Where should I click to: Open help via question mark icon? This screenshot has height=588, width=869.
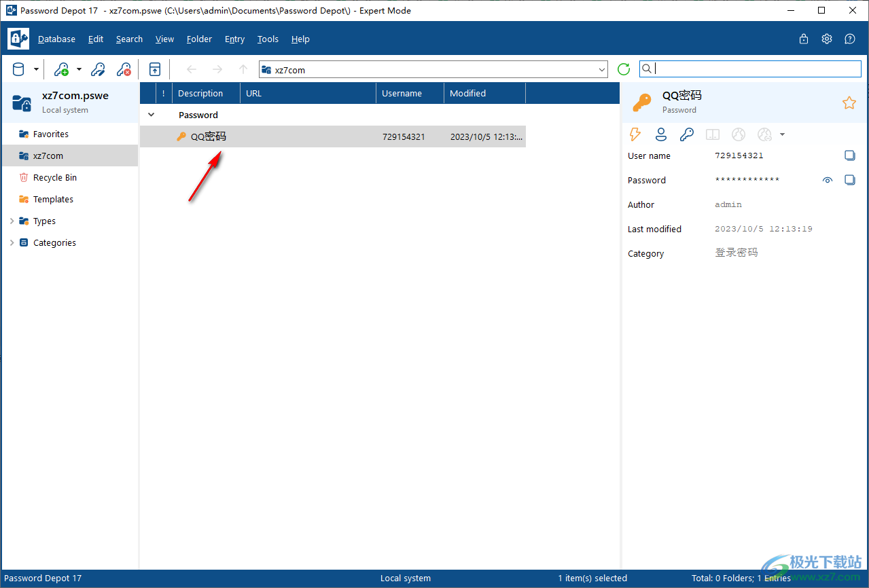pos(850,39)
